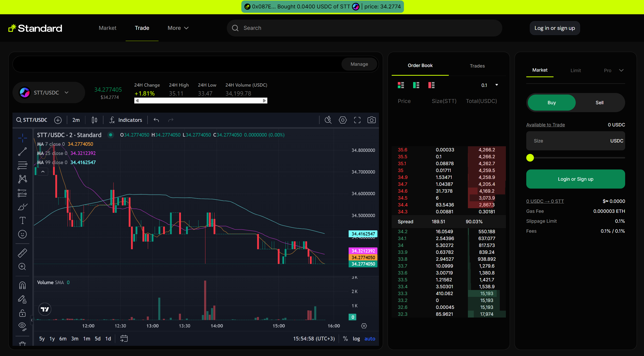Collapse the drawing toolbar side arrow
This screenshot has height=356, width=644.
pos(32,320)
